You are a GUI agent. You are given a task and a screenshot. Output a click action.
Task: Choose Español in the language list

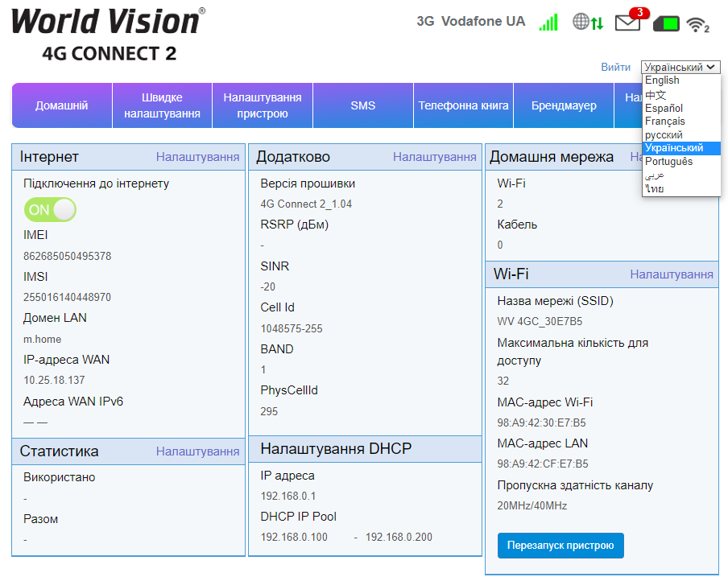pyautogui.click(x=664, y=108)
